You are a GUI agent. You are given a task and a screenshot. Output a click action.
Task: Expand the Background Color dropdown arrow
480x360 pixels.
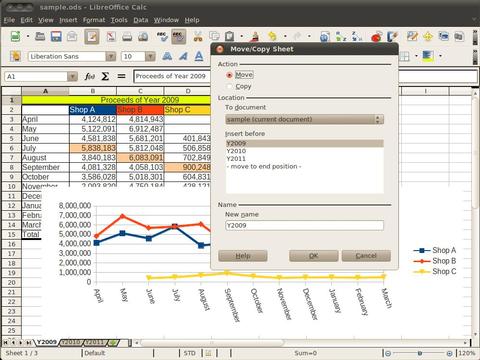click(441, 56)
